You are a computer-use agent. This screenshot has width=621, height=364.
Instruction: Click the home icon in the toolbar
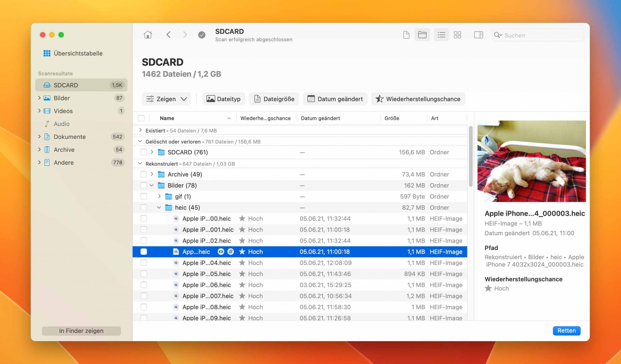coord(148,35)
